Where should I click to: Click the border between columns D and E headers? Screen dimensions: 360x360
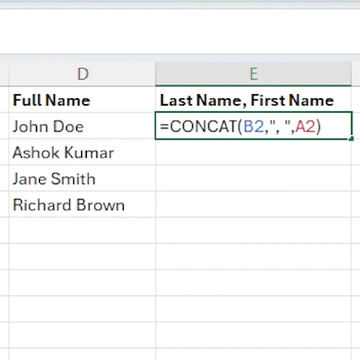(x=155, y=74)
